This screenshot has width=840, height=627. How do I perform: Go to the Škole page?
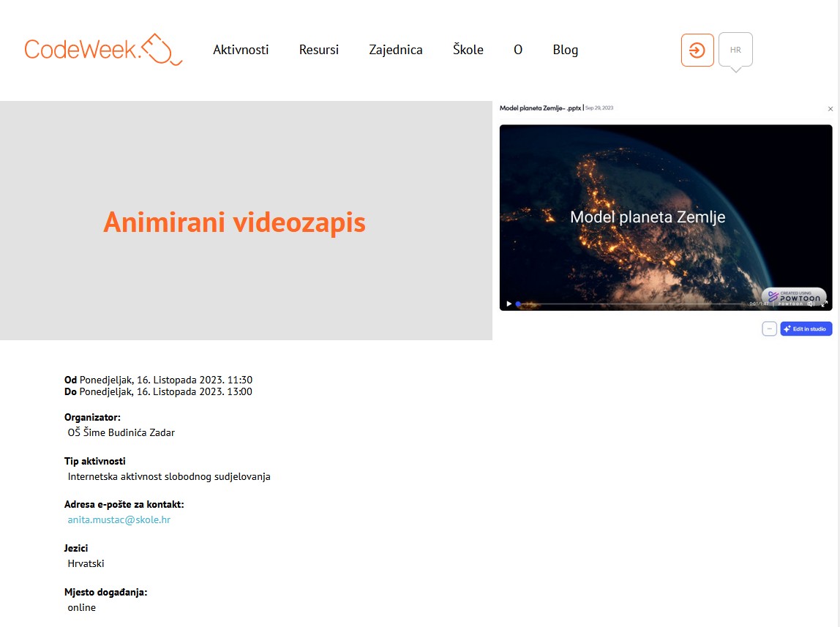point(468,50)
